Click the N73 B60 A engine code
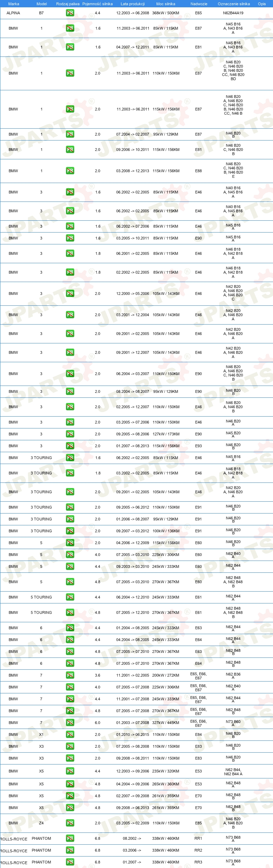Image resolution: width=273 pixels, height=868 pixels. coord(233,723)
